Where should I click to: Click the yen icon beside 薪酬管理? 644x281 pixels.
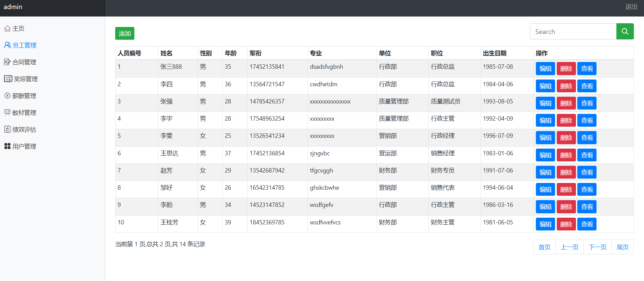click(7, 96)
